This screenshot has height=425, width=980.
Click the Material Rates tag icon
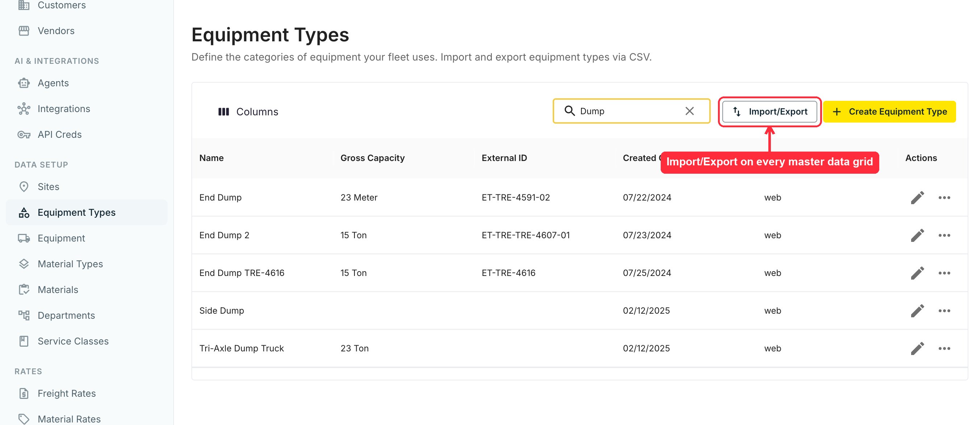tap(24, 419)
